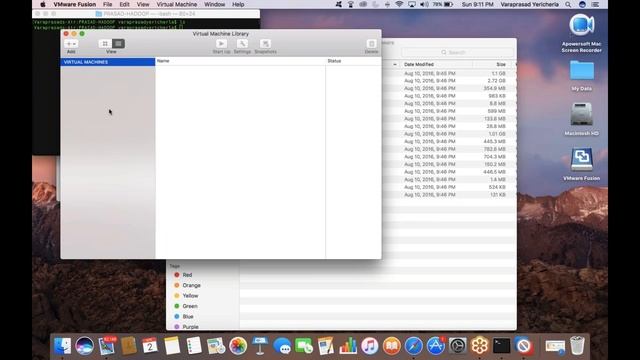640x360 pixels.
Task: Open the VMware Fusion app menu
Action: pyautogui.click(x=75, y=4)
